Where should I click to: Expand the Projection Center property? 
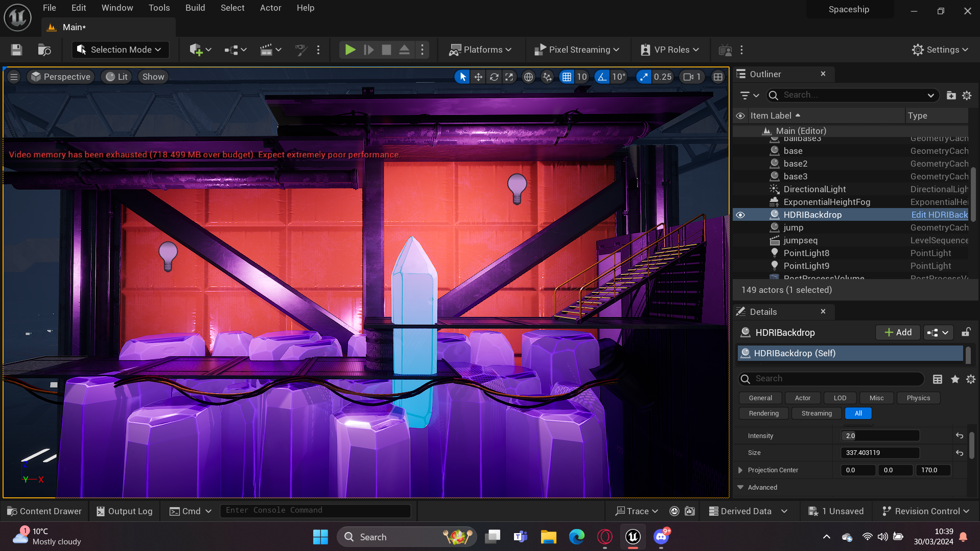pos(740,470)
